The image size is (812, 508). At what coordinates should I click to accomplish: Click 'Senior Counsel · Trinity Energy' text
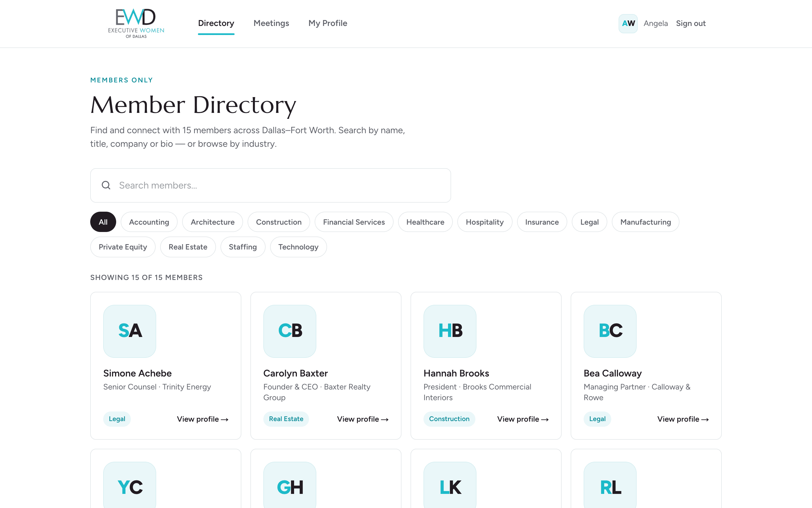pyautogui.click(x=157, y=387)
